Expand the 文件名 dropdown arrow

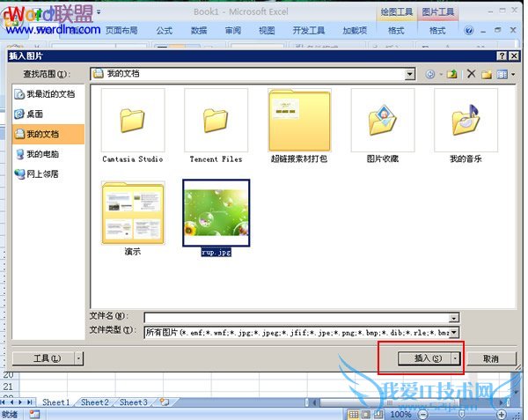click(x=454, y=318)
